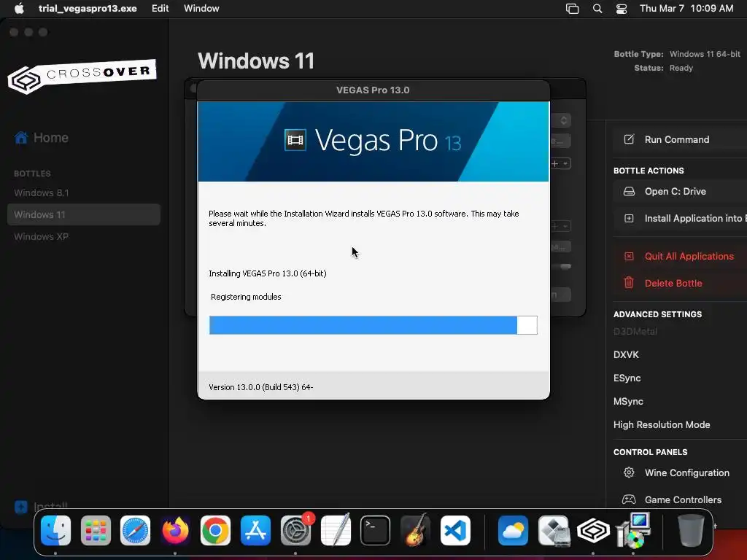Click the Status Ready text

(663, 68)
